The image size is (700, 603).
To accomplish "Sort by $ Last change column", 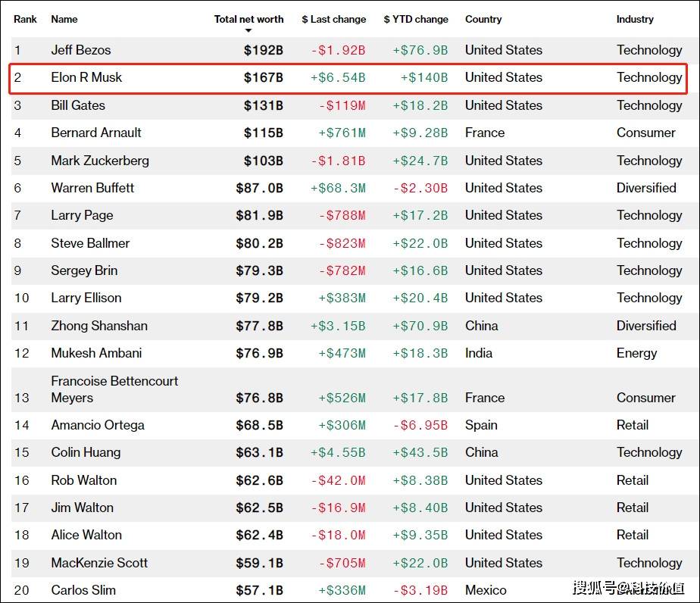I will tap(333, 19).
